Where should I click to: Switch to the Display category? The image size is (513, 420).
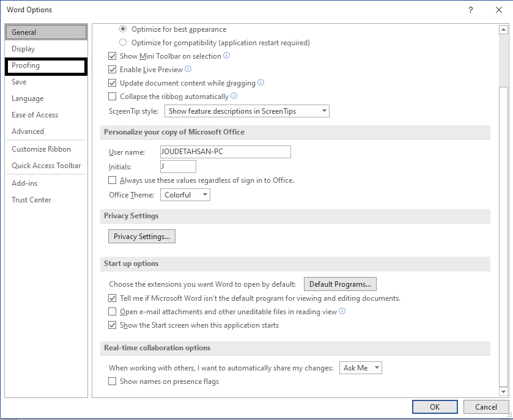(x=46, y=49)
